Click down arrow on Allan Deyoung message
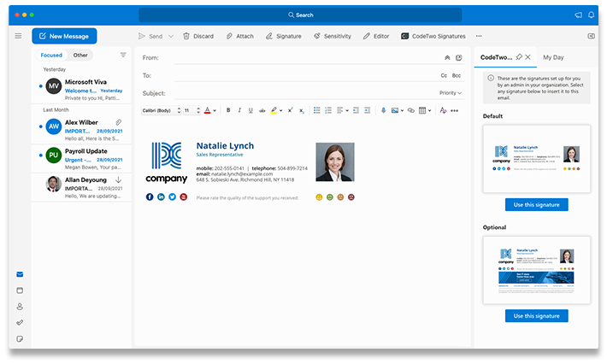This screenshot has width=607, height=364. [x=119, y=180]
